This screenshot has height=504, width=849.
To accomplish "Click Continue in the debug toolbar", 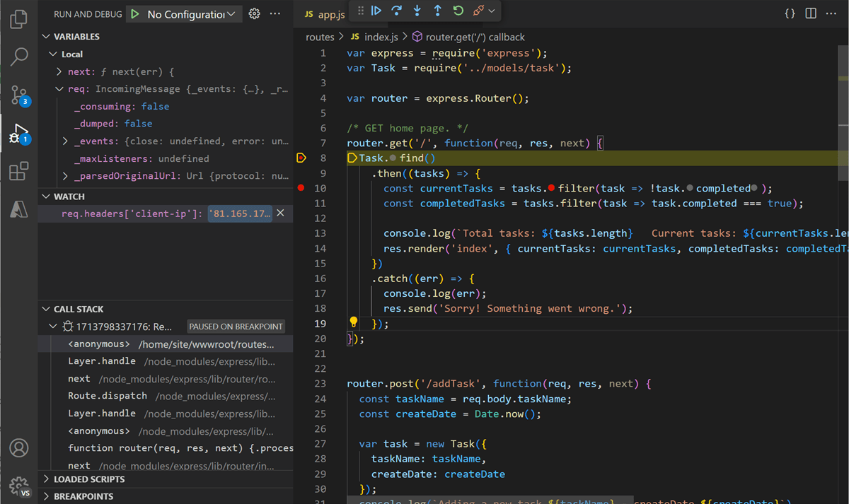I will pyautogui.click(x=376, y=11).
